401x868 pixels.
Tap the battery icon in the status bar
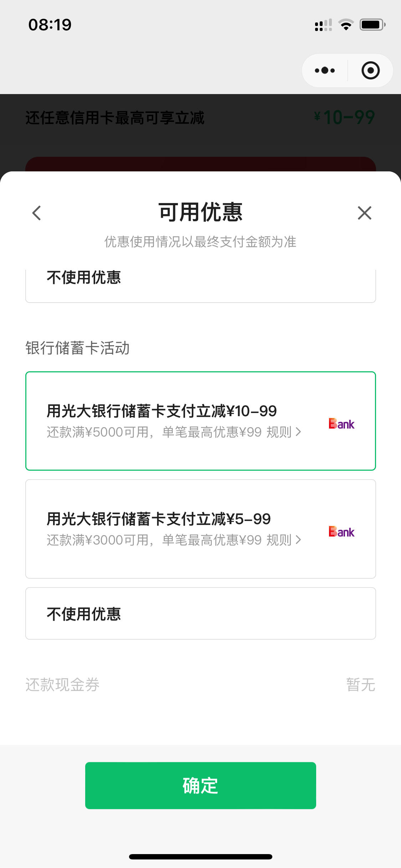click(x=372, y=25)
